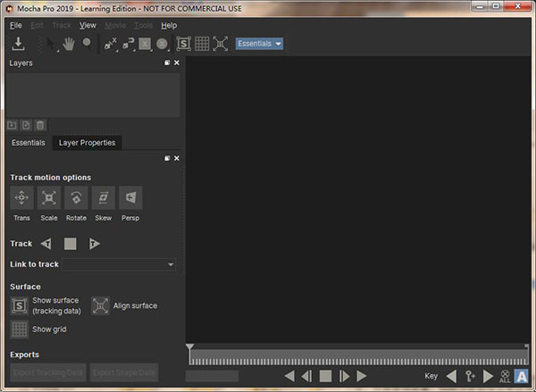
Task: Open the Link to track dropdown
Action: click(119, 264)
